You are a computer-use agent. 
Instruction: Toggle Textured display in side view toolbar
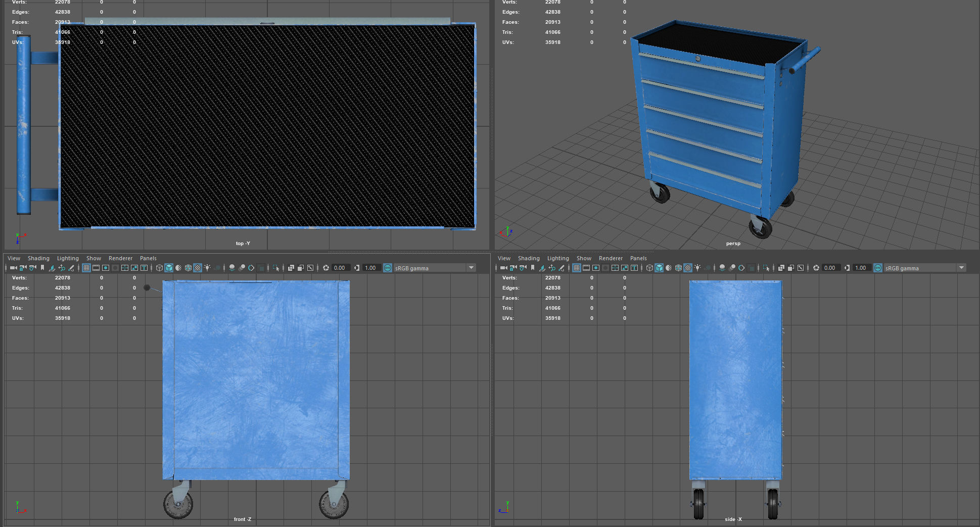688,268
